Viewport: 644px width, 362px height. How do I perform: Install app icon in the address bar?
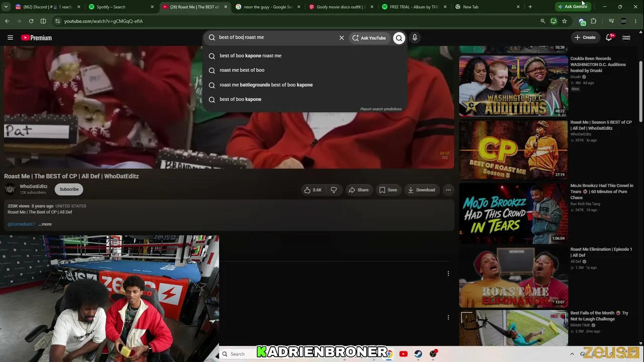coord(553,21)
